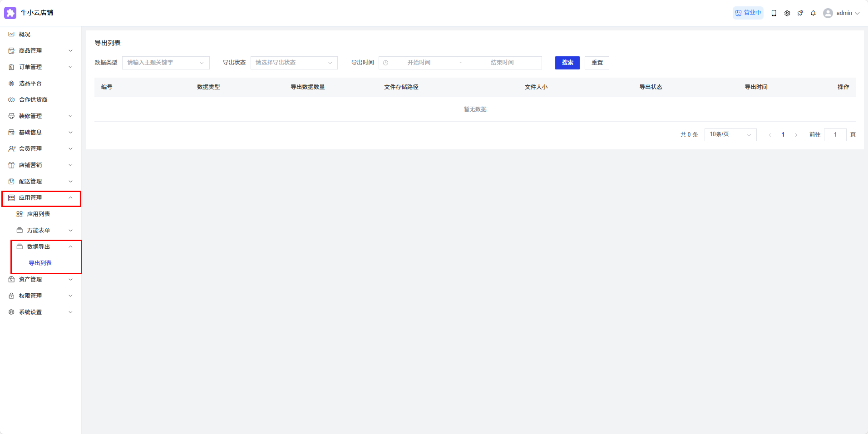The image size is (868, 434).
Task: Collapse the 应用管理 sidebar menu
Action: coord(40,198)
